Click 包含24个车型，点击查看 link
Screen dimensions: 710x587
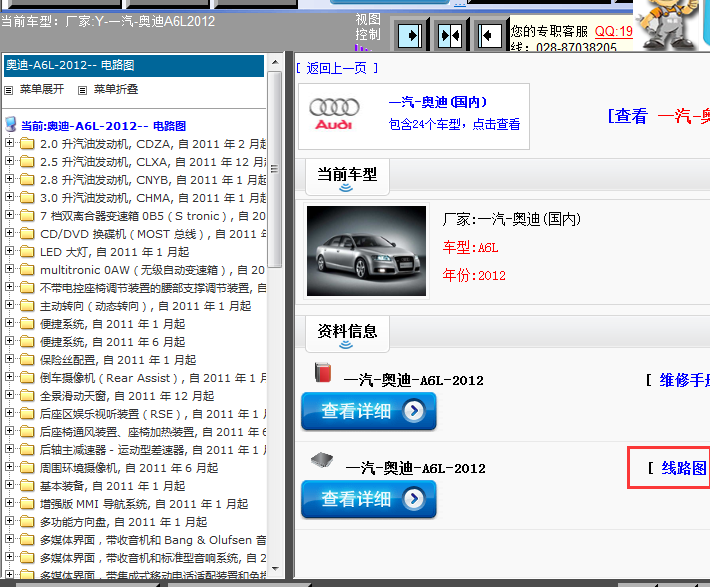click(454, 124)
